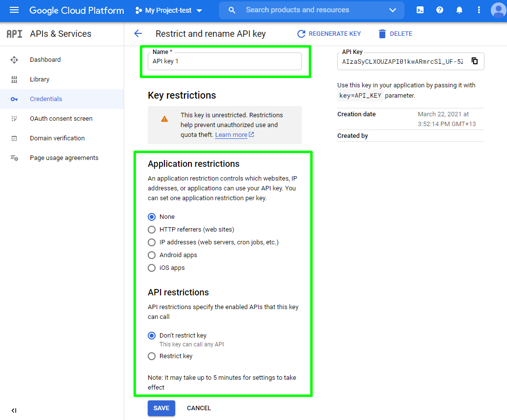Click the CANCEL button
Image resolution: width=507 pixels, height=420 pixels.
coord(199,408)
